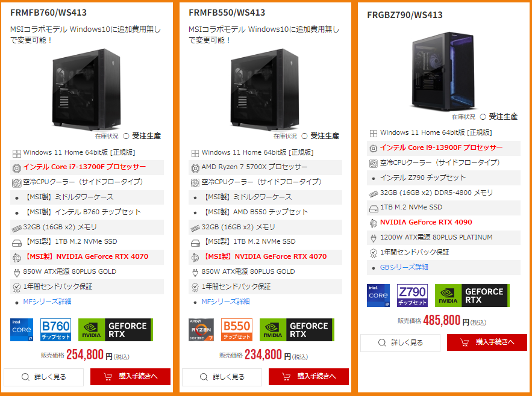Open details button for FRMFB760/WS413
The width and height of the screenshot is (532, 396).
44,377
